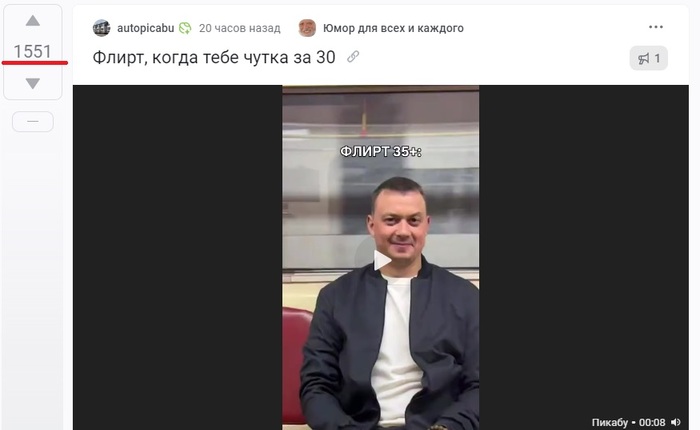Open 'Юмор для всех и каждого' community
The height and width of the screenshot is (430, 700).
393,28
